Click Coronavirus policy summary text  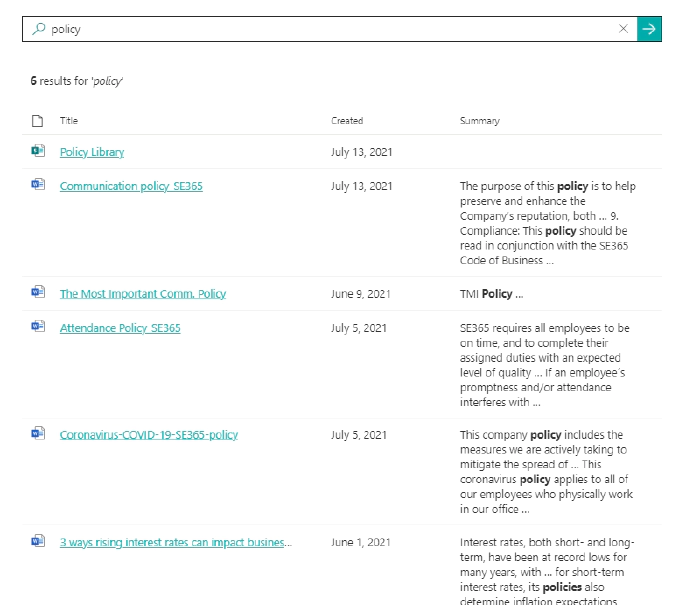[x=546, y=472]
